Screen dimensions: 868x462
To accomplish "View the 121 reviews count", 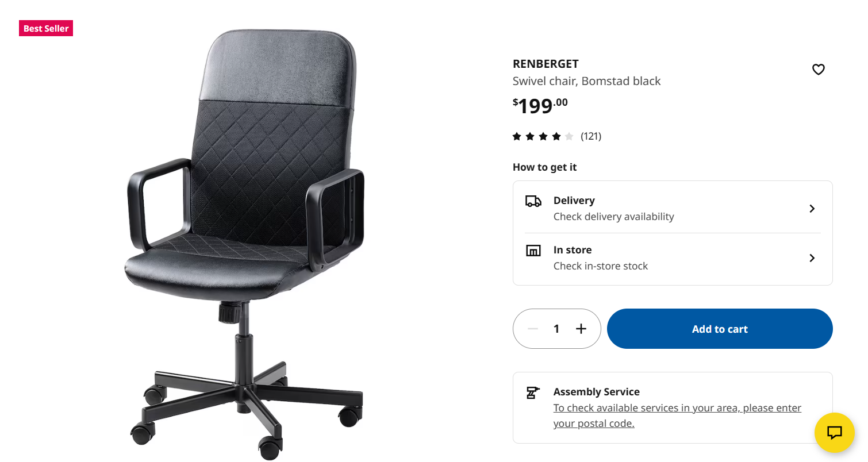I will click(591, 136).
